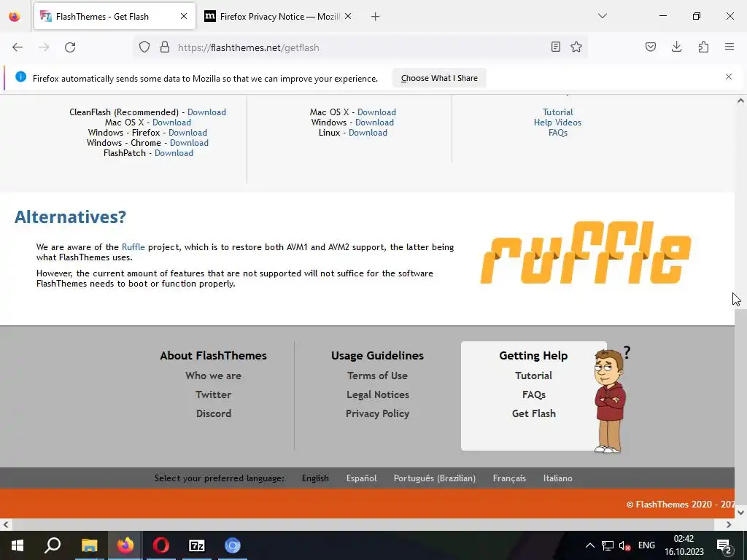This screenshot has height=560, width=747.
Task: Select English language
Action: pyautogui.click(x=315, y=478)
